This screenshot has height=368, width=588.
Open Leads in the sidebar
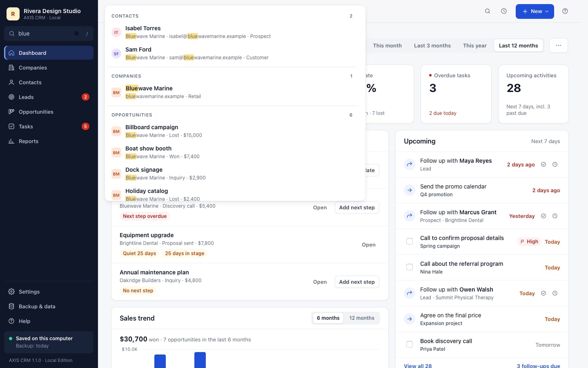49,97
